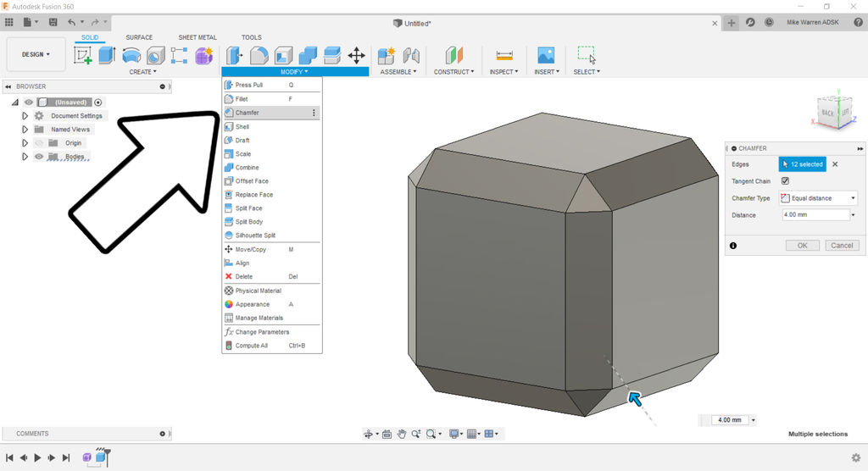Click the Orbit navigation icon
868x471 pixels.
tap(368, 434)
